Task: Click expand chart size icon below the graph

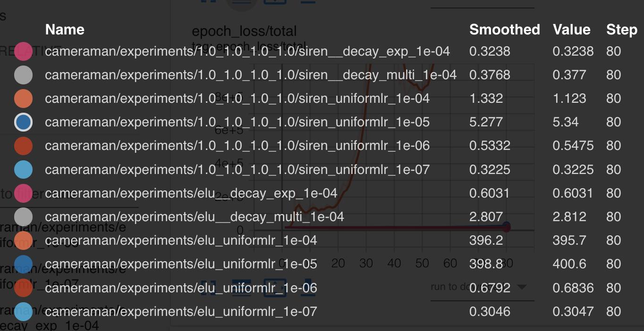Action: (208, 287)
